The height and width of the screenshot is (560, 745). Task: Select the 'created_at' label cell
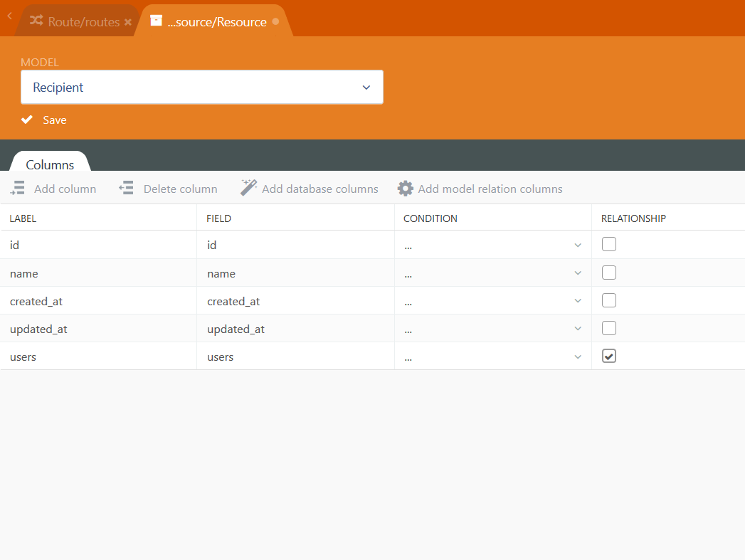98,301
